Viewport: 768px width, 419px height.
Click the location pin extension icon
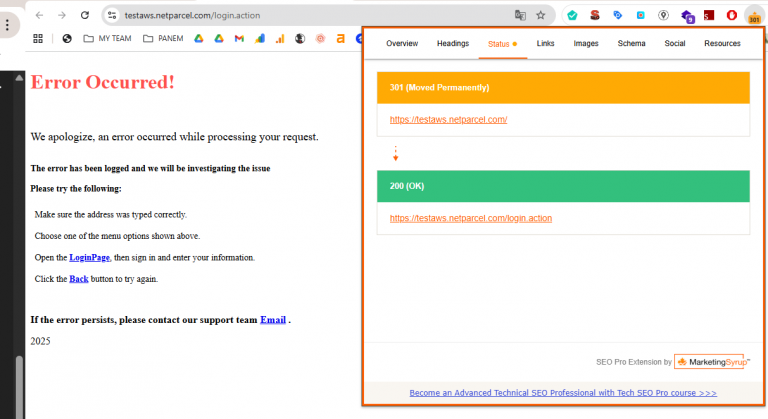[x=663, y=15]
